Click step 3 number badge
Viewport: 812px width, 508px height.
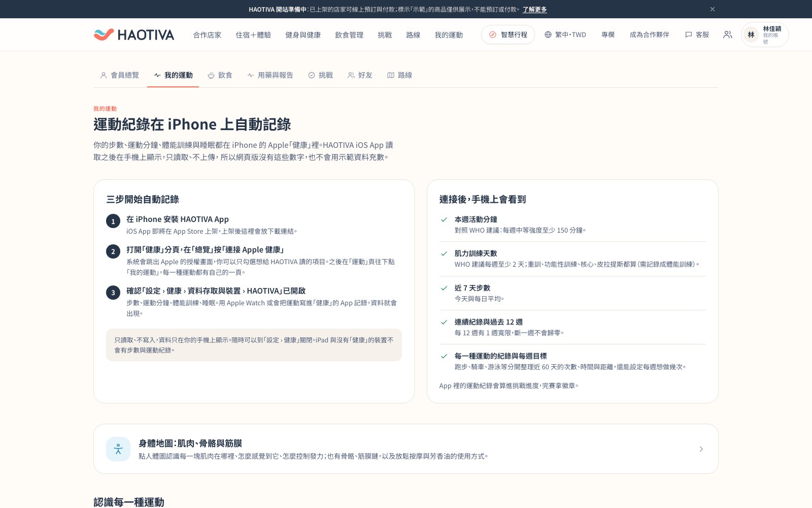pos(113,293)
